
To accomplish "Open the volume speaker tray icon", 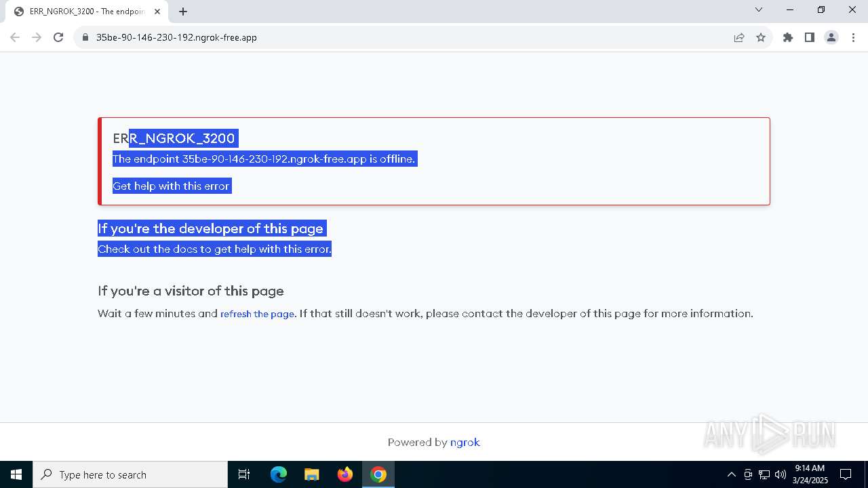I will coord(781,474).
